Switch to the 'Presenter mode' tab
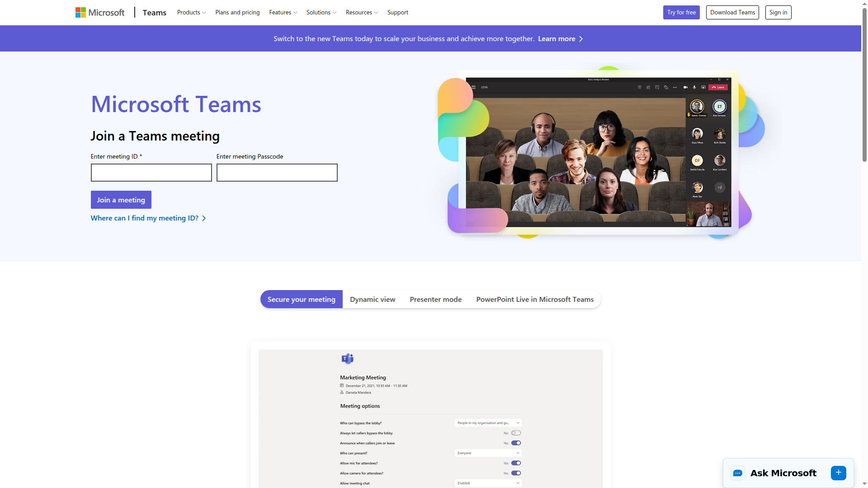The width and height of the screenshot is (868, 488). (436, 299)
